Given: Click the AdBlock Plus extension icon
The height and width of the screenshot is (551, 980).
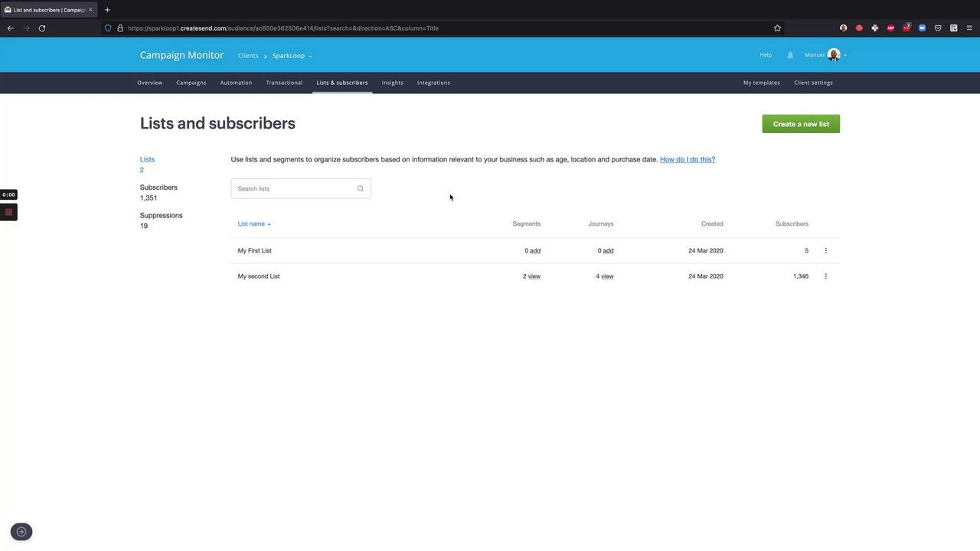Looking at the screenshot, I should coord(890,28).
